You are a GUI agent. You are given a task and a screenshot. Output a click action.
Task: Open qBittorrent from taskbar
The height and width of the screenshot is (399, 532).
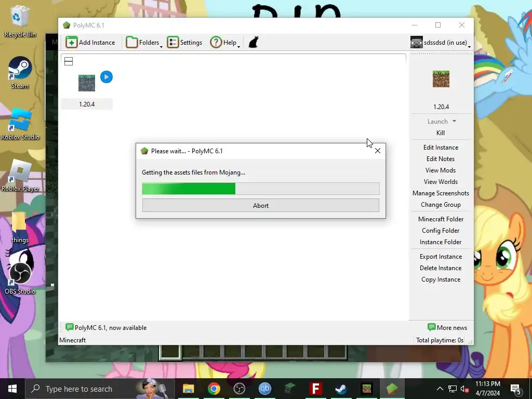pos(264,389)
